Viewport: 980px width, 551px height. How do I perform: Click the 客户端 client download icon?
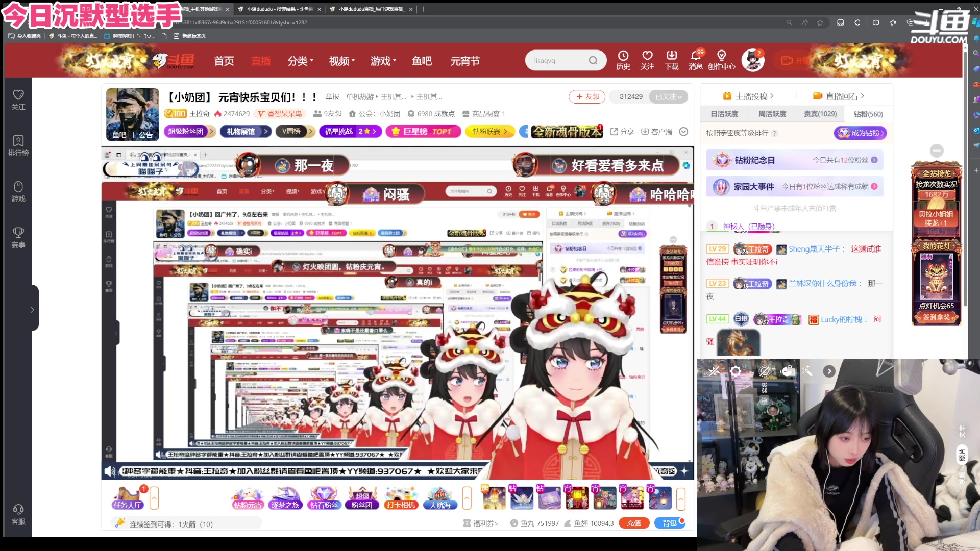pyautogui.click(x=656, y=132)
